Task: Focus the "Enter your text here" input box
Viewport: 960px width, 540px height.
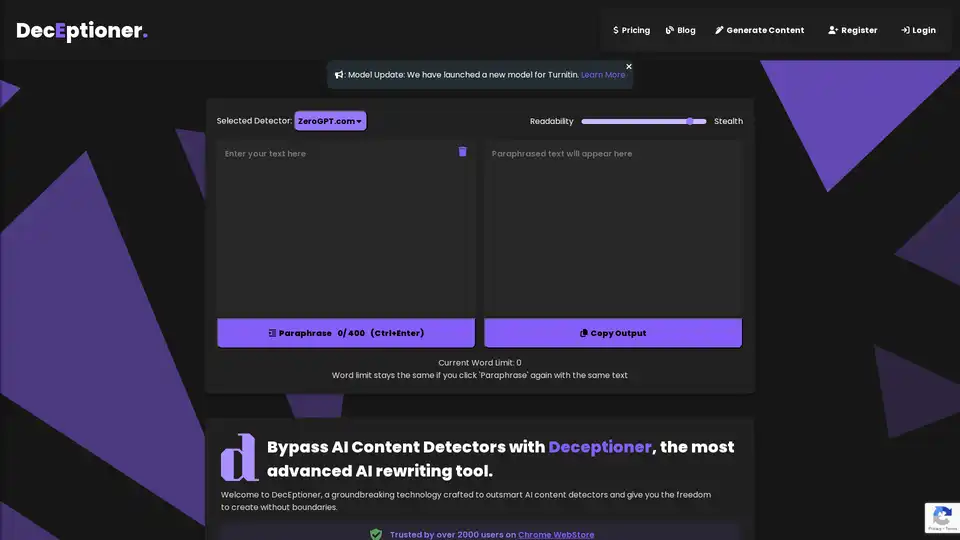Action: pyautogui.click(x=346, y=230)
